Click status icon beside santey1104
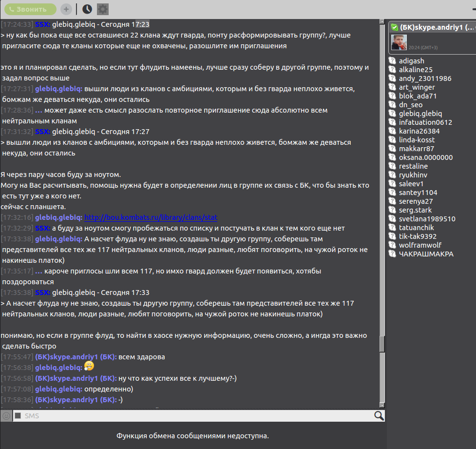This screenshot has width=476, height=449. [x=393, y=192]
